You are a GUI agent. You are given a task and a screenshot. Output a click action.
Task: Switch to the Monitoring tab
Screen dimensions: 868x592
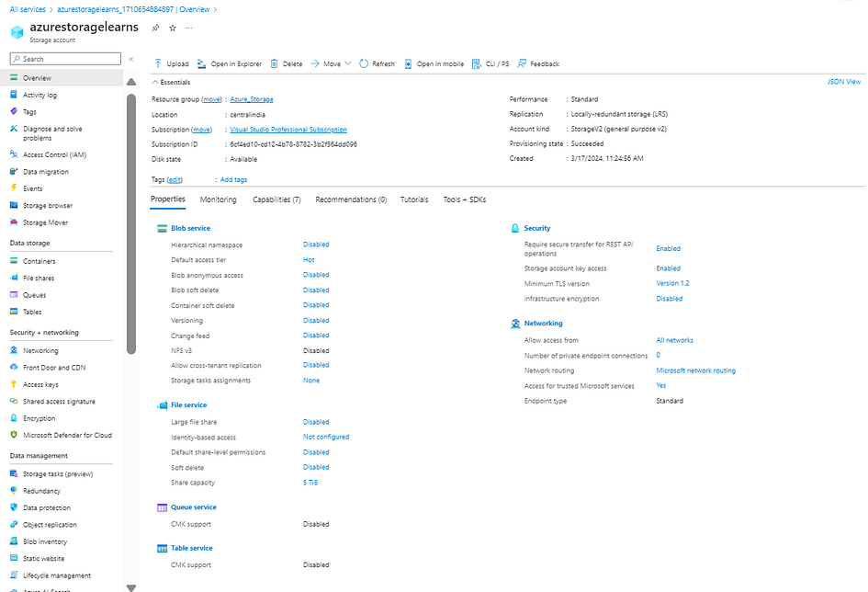(218, 199)
